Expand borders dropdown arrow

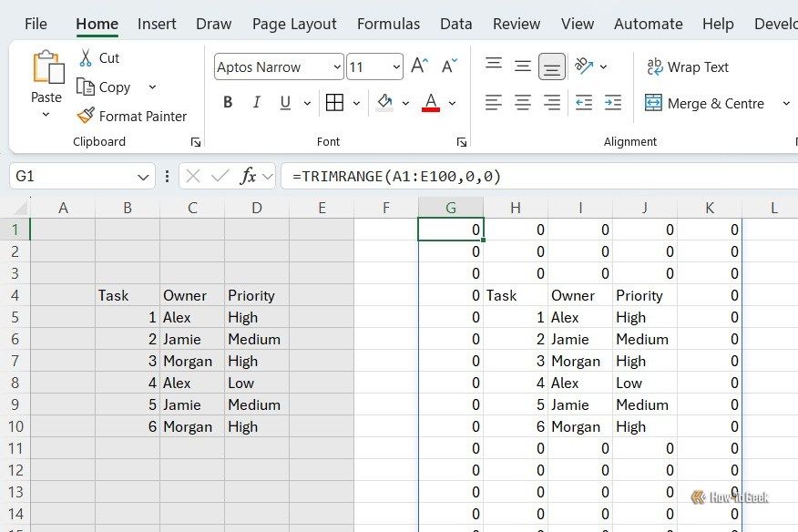(x=356, y=103)
